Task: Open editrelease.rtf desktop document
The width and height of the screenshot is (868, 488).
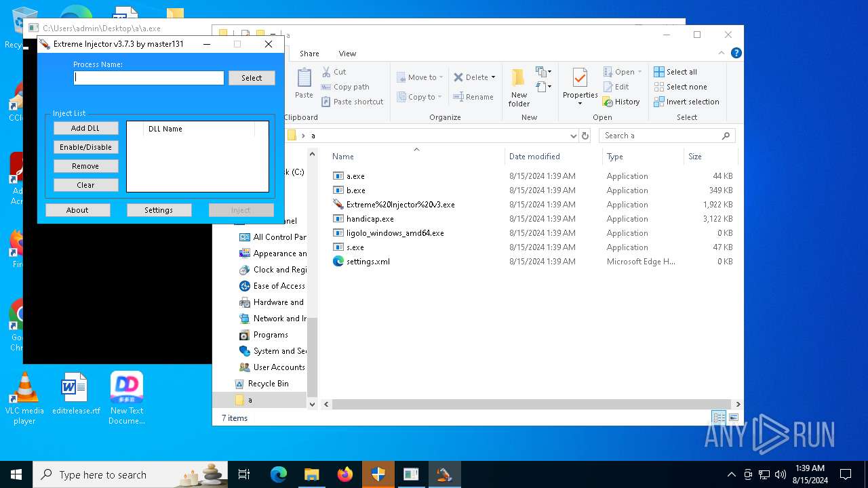Action: 75,394
